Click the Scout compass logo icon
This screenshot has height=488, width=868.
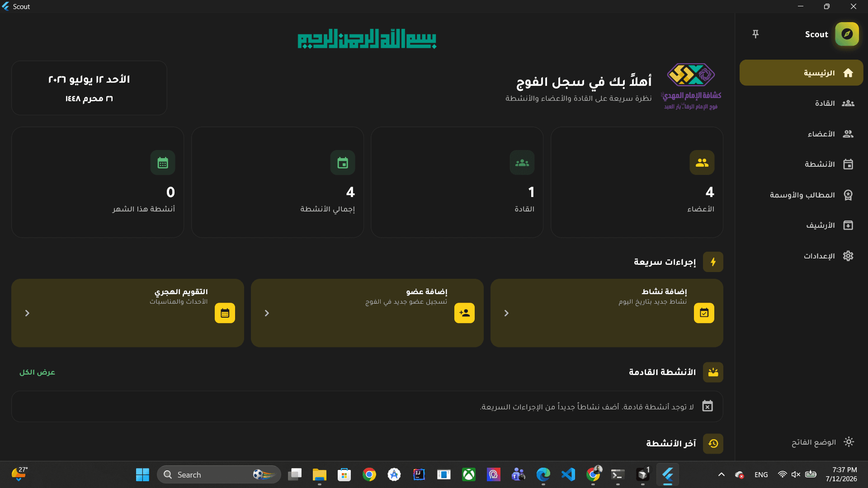point(847,34)
